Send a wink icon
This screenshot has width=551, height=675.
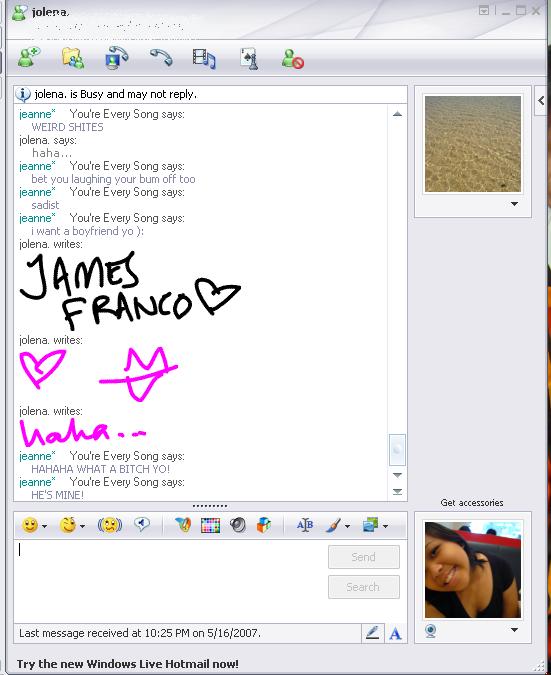click(68, 525)
